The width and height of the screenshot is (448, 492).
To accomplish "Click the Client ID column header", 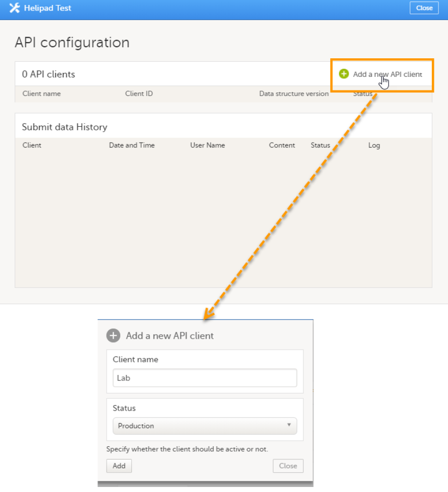I will [139, 93].
